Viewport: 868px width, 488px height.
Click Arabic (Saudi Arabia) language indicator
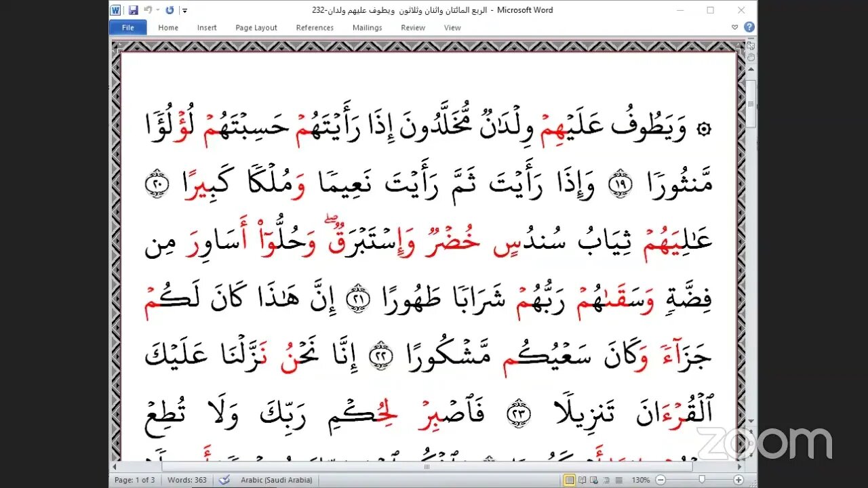[277, 480]
